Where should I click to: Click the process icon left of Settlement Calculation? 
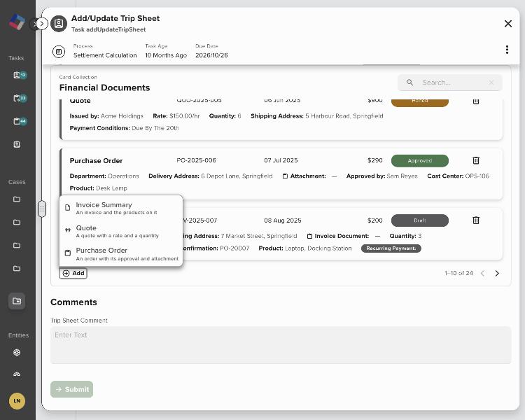tap(59, 52)
